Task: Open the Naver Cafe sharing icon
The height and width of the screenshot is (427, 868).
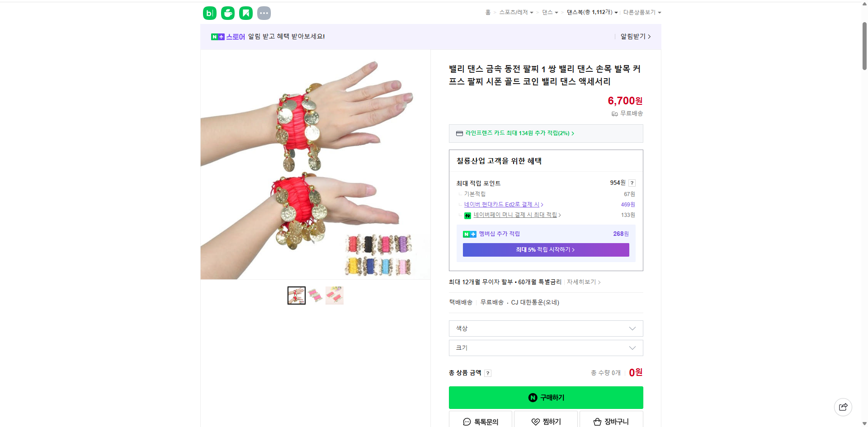Action: (x=227, y=13)
